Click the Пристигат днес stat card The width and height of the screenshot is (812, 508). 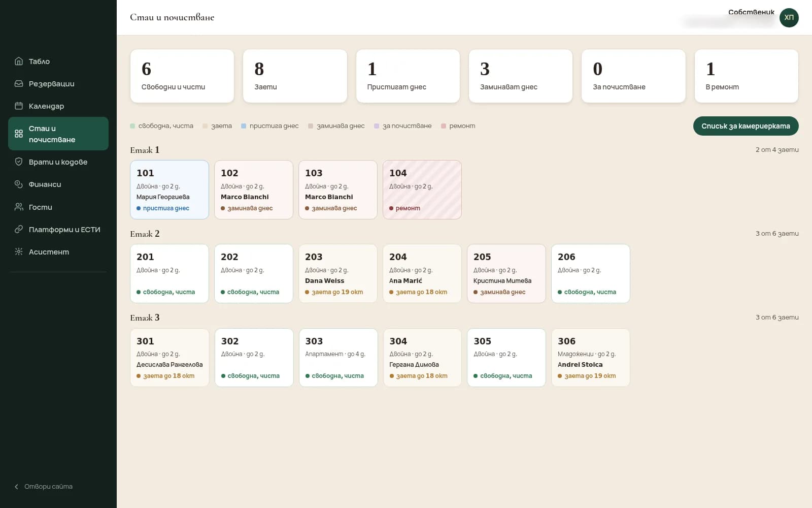(408, 76)
